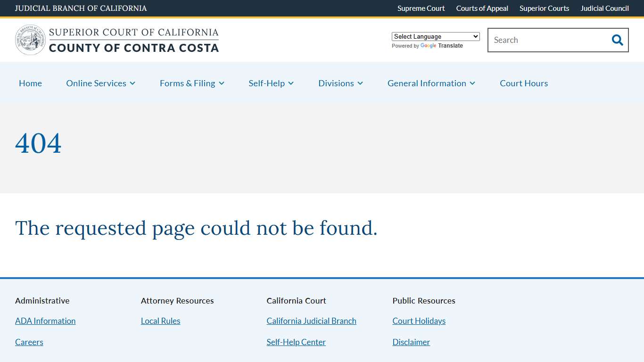Select the Home navigation item
Viewport: 644px width, 362px height.
pyautogui.click(x=30, y=83)
